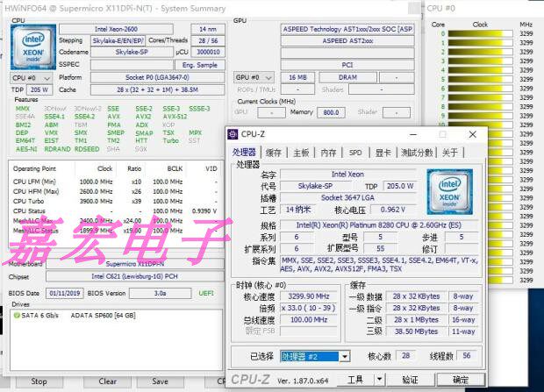The image size is (544, 392).
Task: Click the Clear button in HWiNFO
Action: (108, 381)
